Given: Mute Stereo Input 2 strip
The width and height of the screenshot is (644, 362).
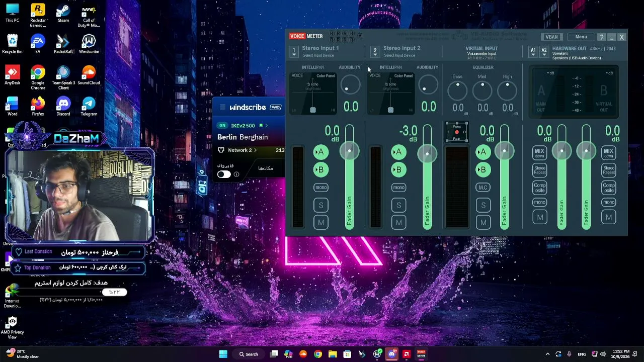Looking at the screenshot, I should 398,222.
